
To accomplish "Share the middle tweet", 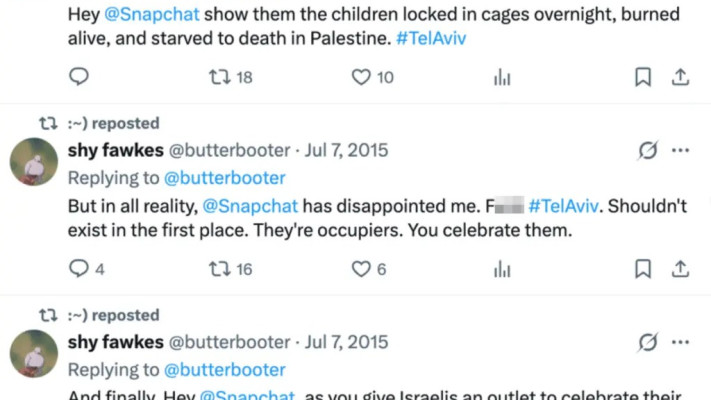I will tap(680, 268).
